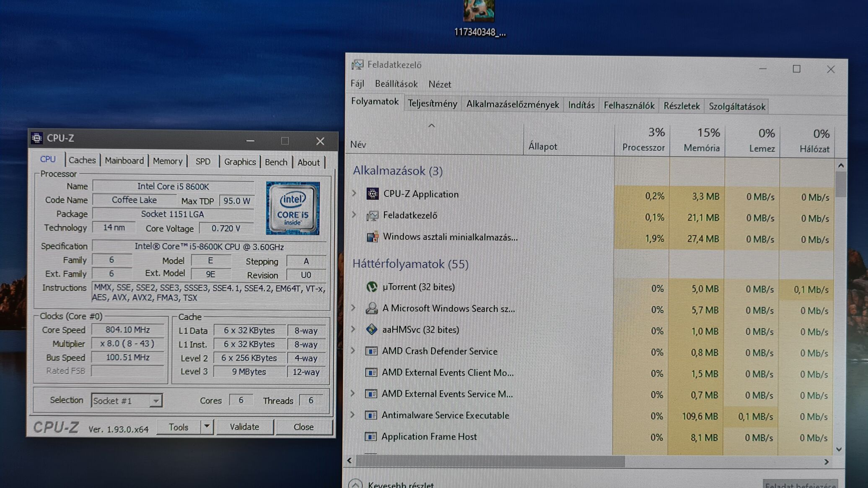Sort by the Memória usage column
The image size is (868, 488).
[697, 142]
